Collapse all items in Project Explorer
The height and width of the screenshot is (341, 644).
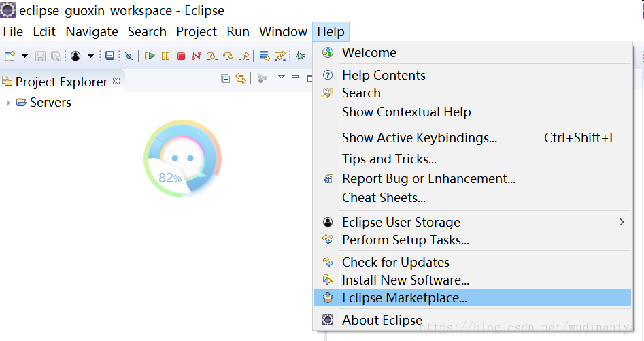[x=225, y=78]
